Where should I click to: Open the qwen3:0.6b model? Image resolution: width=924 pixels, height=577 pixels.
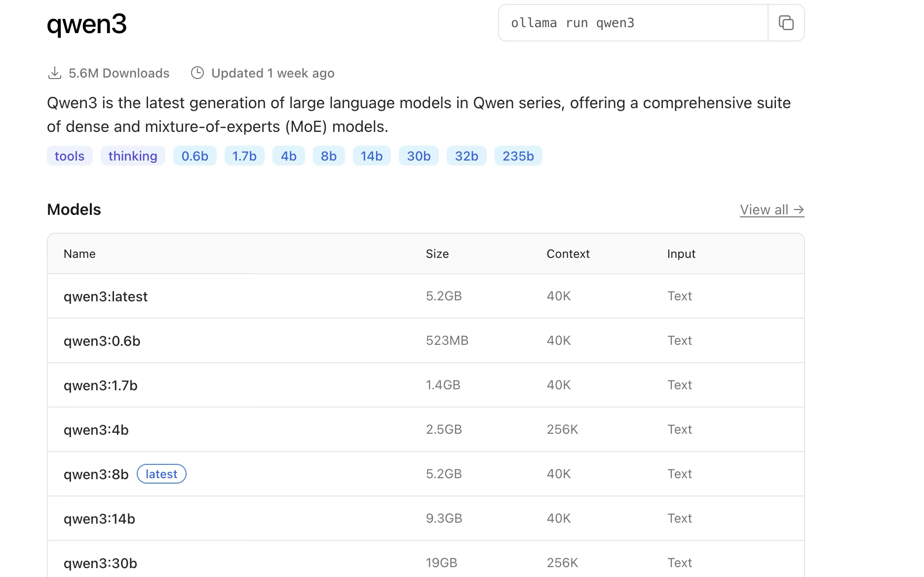pyautogui.click(x=102, y=341)
